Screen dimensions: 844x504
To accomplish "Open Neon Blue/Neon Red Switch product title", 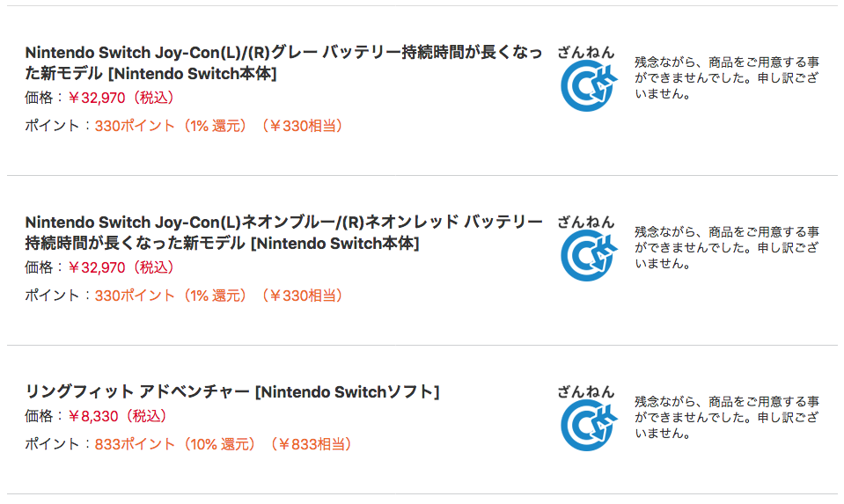I will point(283,232).
